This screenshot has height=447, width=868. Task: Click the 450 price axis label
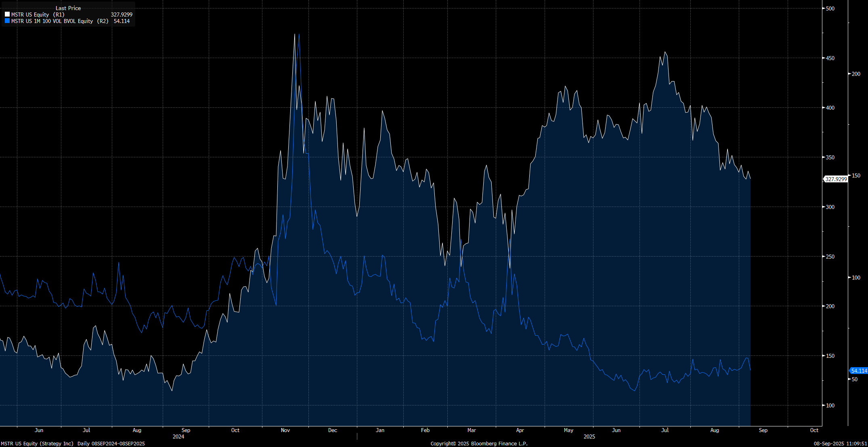[x=830, y=58]
